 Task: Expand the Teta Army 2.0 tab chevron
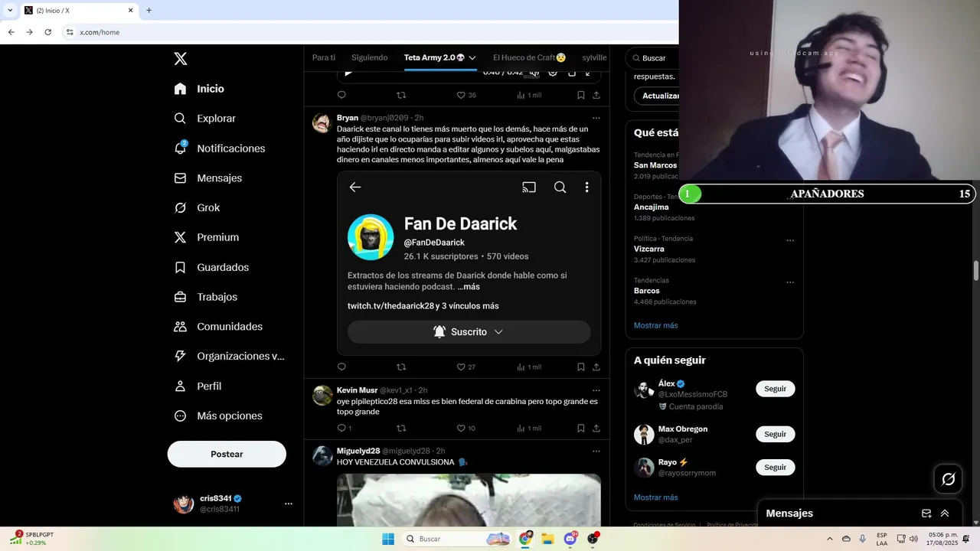pos(472,58)
